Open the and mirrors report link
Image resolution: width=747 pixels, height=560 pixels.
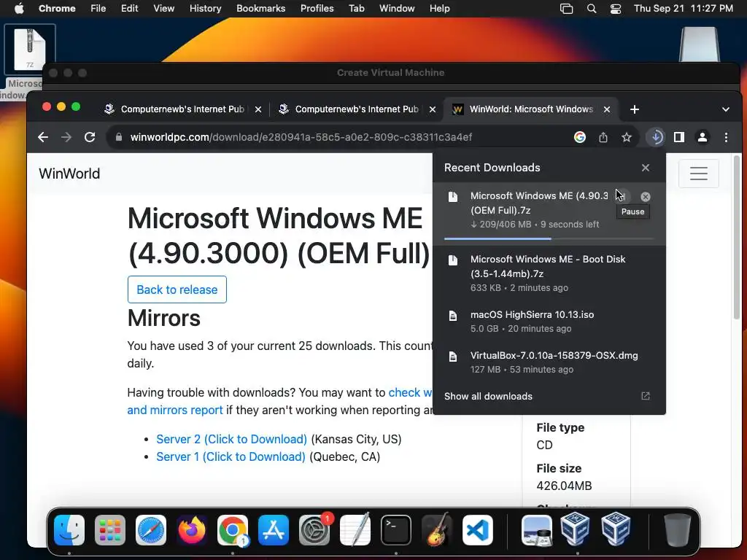175,410
